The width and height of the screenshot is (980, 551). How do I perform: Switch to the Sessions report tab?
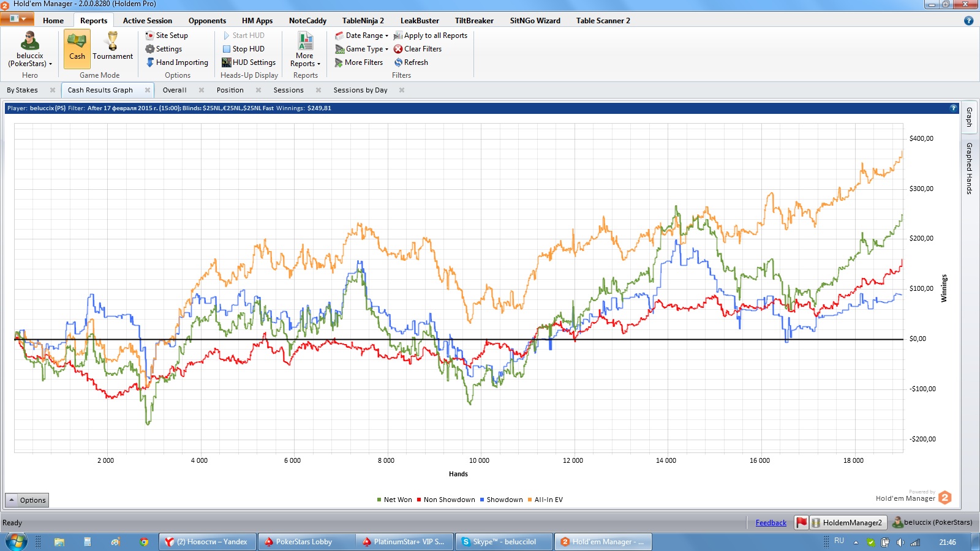click(x=288, y=90)
